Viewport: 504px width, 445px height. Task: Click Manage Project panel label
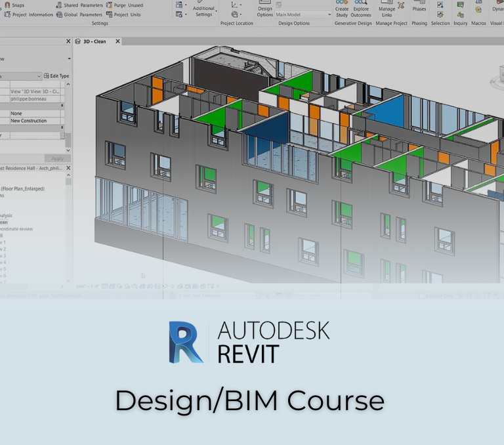pyautogui.click(x=391, y=24)
